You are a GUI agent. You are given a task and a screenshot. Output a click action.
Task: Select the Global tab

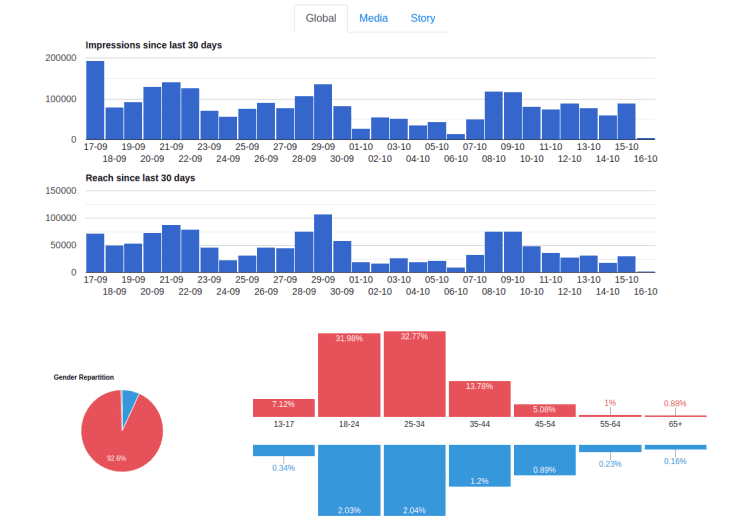tap(321, 18)
